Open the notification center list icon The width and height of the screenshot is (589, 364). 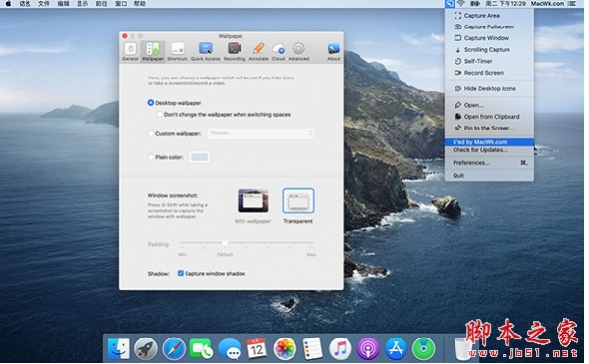pos(572,4)
